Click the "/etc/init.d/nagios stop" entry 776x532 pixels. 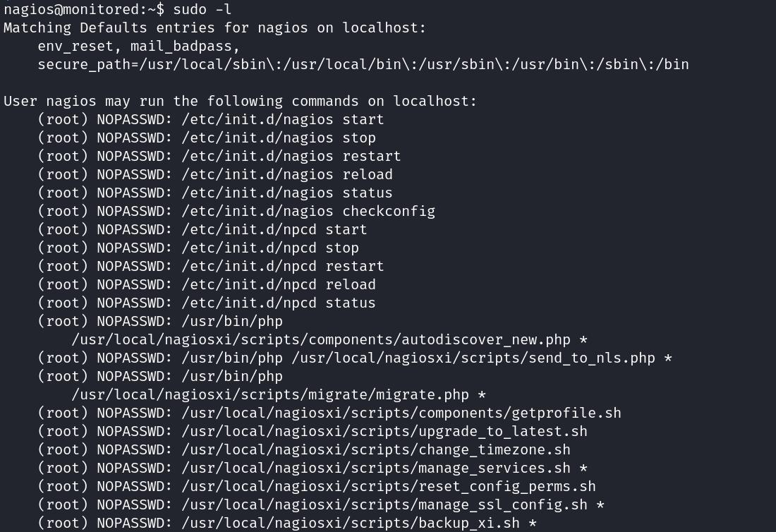tap(278, 138)
